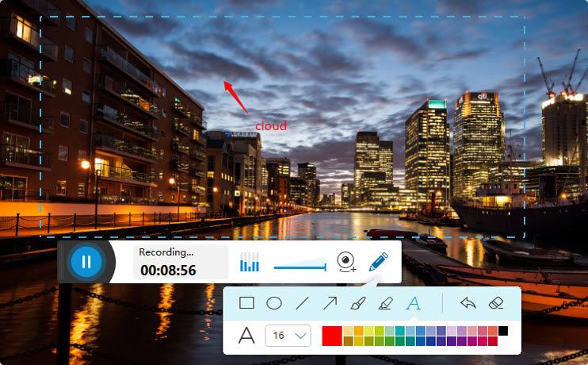Image resolution: width=588 pixels, height=365 pixels.
Task: Select the straight Line tool
Action: (x=302, y=302)
